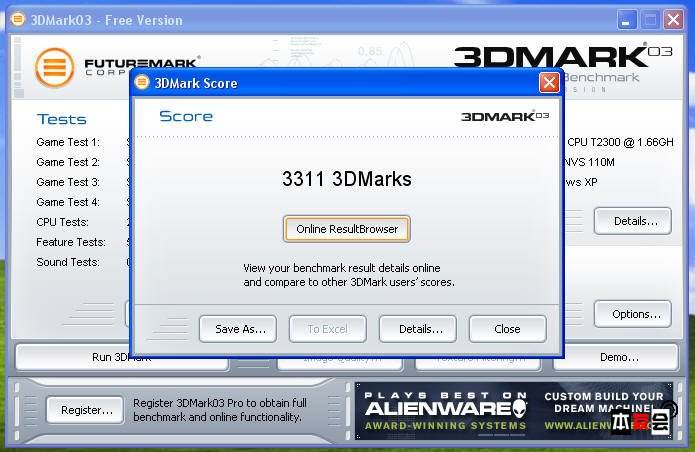Click the Futuremark orange logo icon
This screenshot has width=695, height=452.
55,68
